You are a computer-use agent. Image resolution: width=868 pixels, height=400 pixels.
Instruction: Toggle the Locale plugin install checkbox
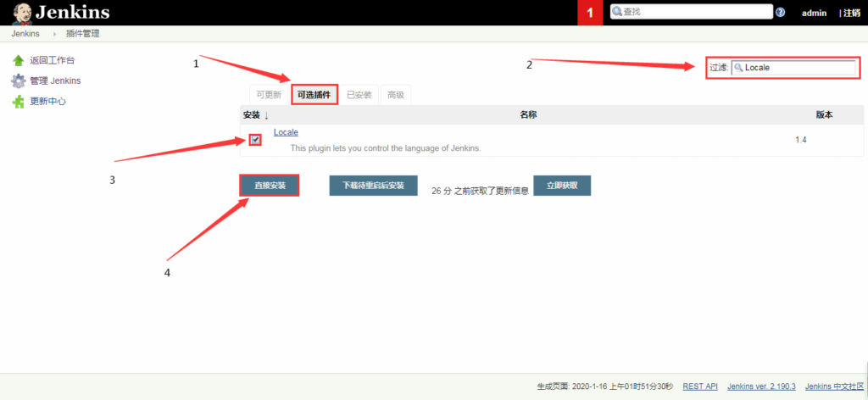coord(255,140)
